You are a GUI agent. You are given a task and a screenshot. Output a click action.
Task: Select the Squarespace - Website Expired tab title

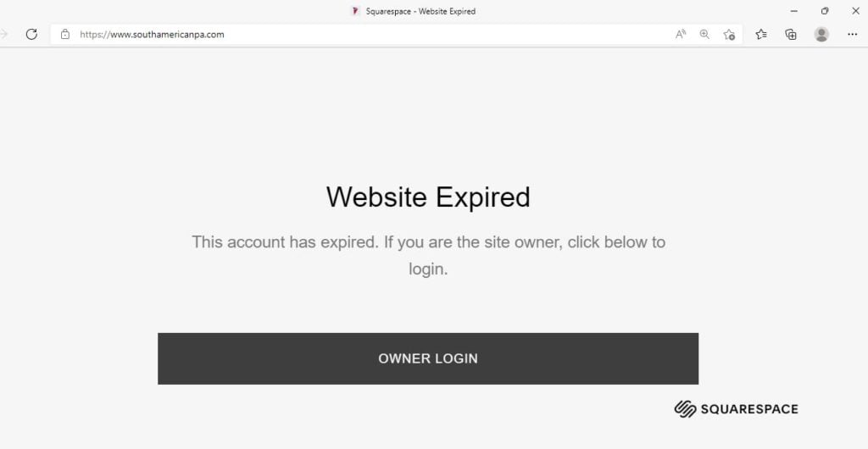coord(420,11)
